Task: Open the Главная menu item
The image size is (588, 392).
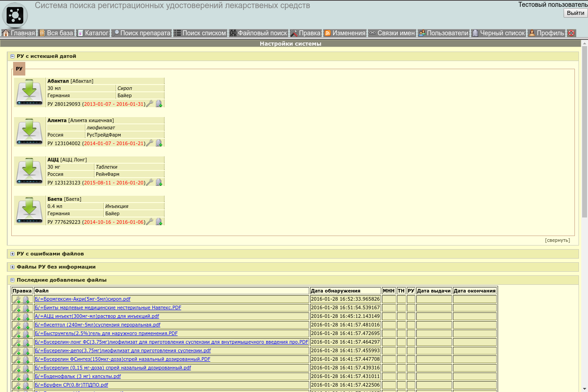Action: (19, 33)
